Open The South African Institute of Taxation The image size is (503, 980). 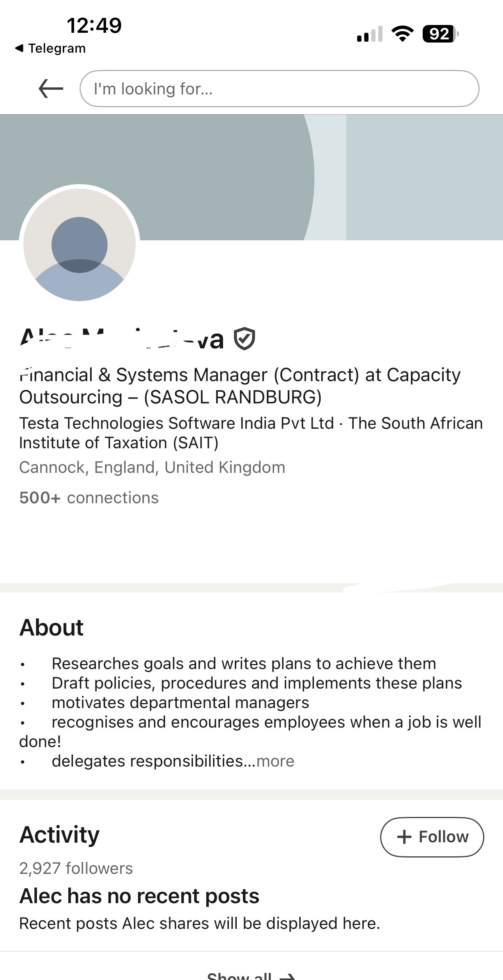pos(251,433)
